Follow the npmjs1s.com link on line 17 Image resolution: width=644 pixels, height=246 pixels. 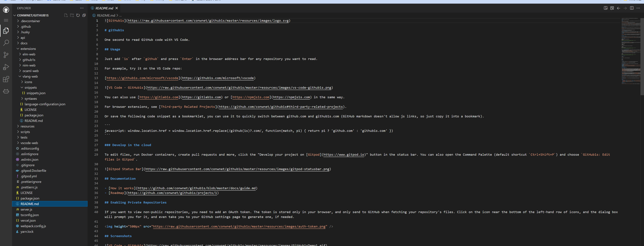click(291, 97)
